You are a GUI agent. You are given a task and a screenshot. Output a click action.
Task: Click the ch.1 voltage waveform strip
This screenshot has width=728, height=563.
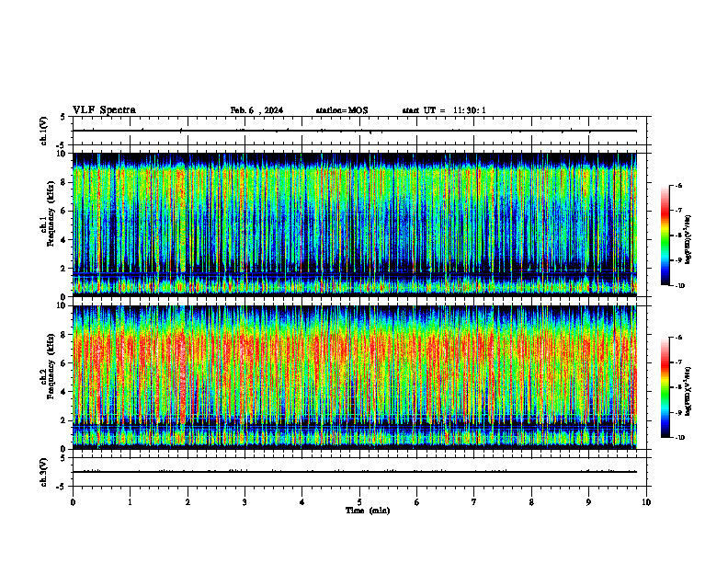359,131
